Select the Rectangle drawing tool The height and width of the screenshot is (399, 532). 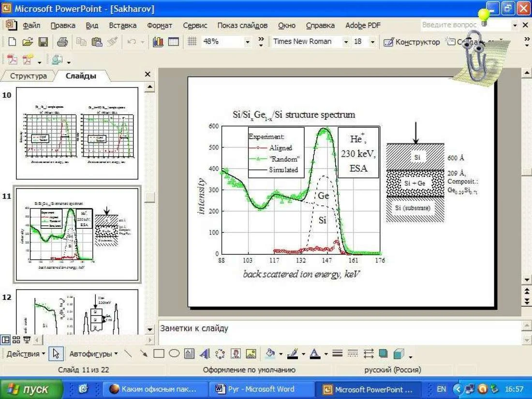coord(159,354)
